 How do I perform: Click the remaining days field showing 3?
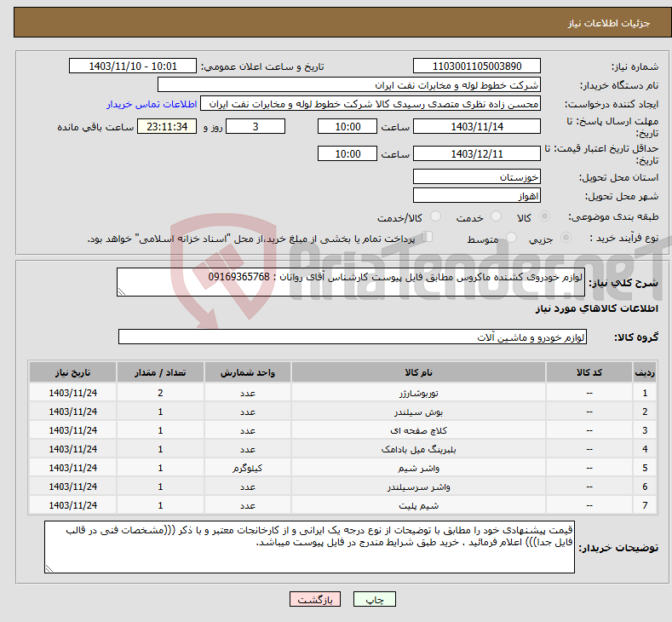[256, 126]
